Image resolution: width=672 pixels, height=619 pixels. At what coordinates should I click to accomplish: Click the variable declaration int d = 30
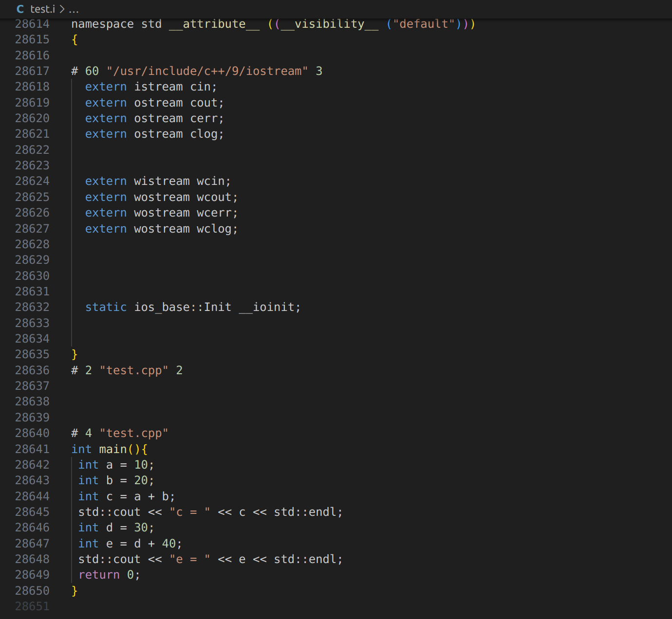tap(115, 527)
